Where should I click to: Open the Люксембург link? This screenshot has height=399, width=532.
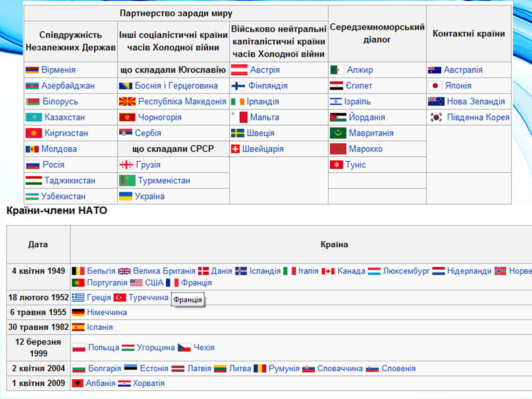click(406, 271)
